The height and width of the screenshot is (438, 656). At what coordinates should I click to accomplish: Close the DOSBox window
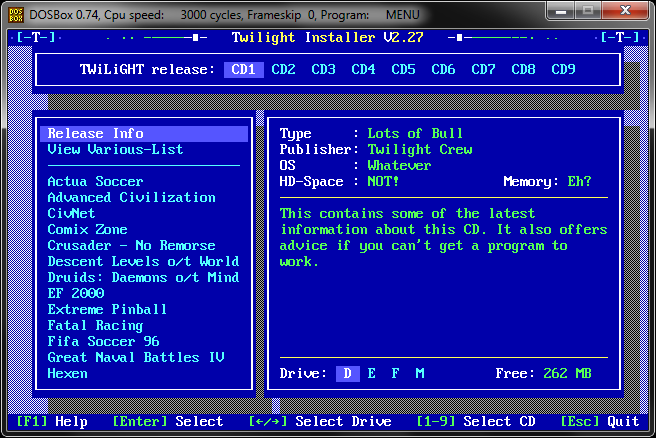tap(625, 11)
